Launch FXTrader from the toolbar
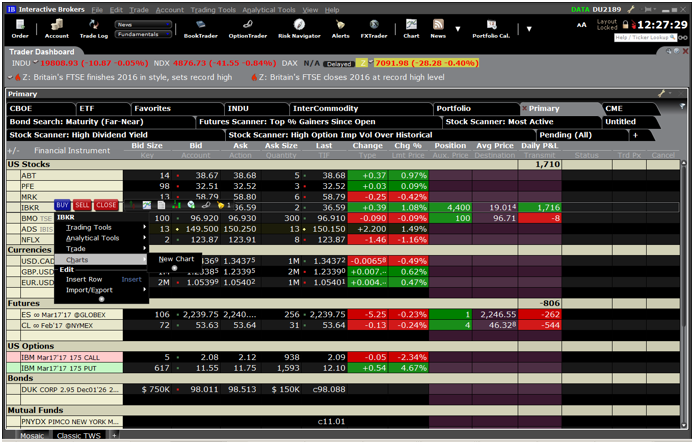Screen dimensions: 694x442 [x=374, y=29]
